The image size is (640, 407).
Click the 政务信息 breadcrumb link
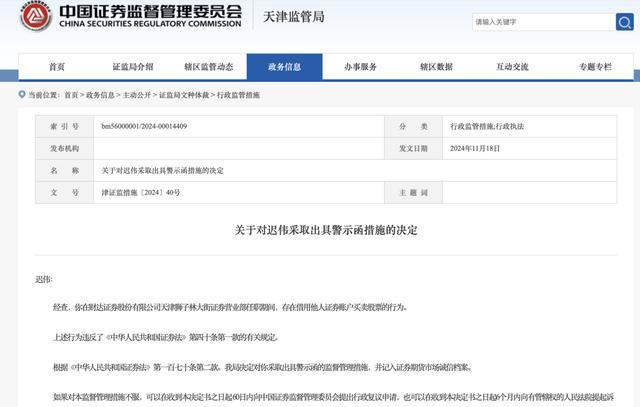pos(100,95)
